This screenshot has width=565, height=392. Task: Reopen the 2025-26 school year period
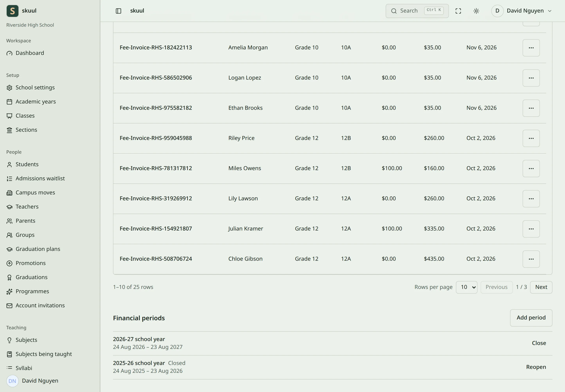tap(536, 367)
